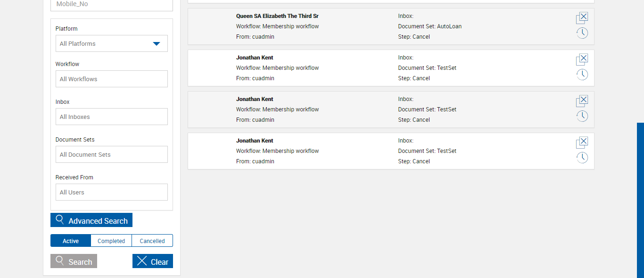Switch to Completed status filter
The image size is (644, 278).
[x=111, y=241]
